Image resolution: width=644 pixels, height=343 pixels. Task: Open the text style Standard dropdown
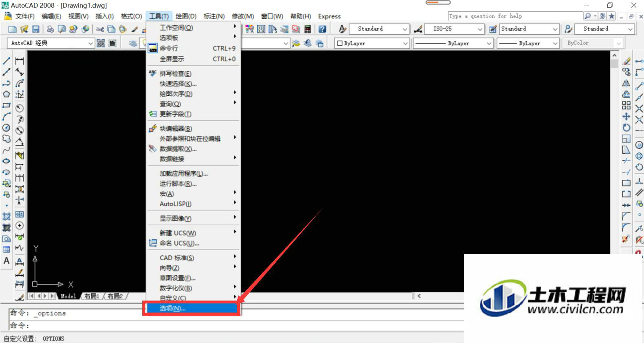pos(379,29)
